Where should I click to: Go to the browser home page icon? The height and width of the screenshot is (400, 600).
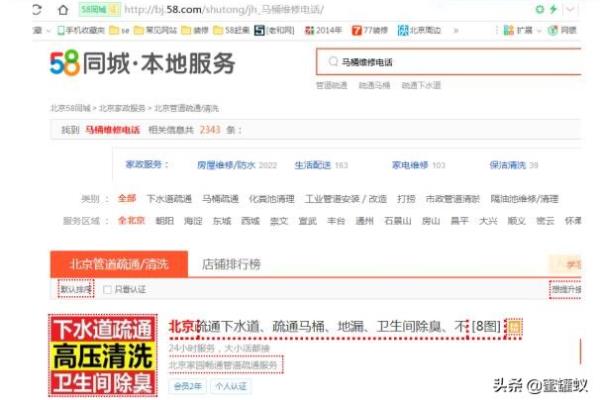(63, 10)
